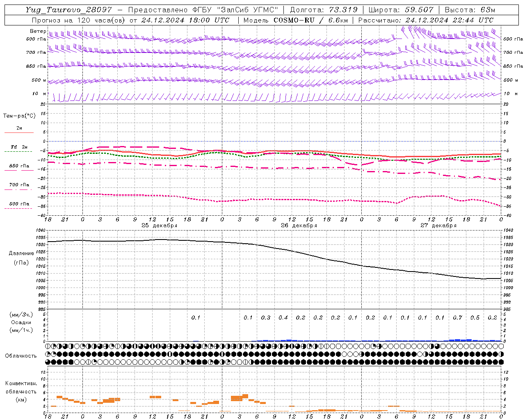
Task: Click the 0.3 precipitation value
Action: (266, 317)
